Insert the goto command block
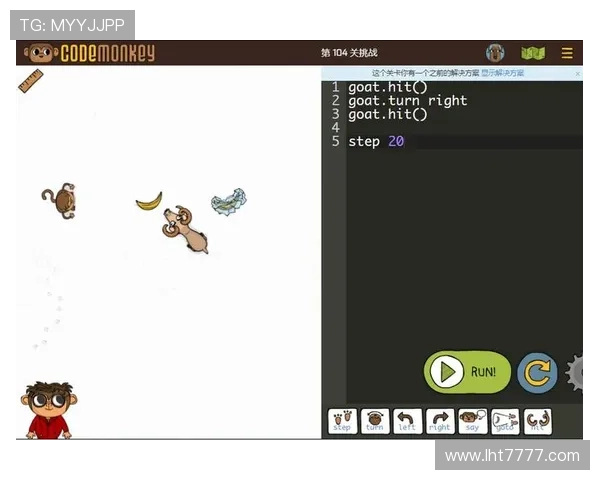Screen dimensions: 600x480 point(506,422)
